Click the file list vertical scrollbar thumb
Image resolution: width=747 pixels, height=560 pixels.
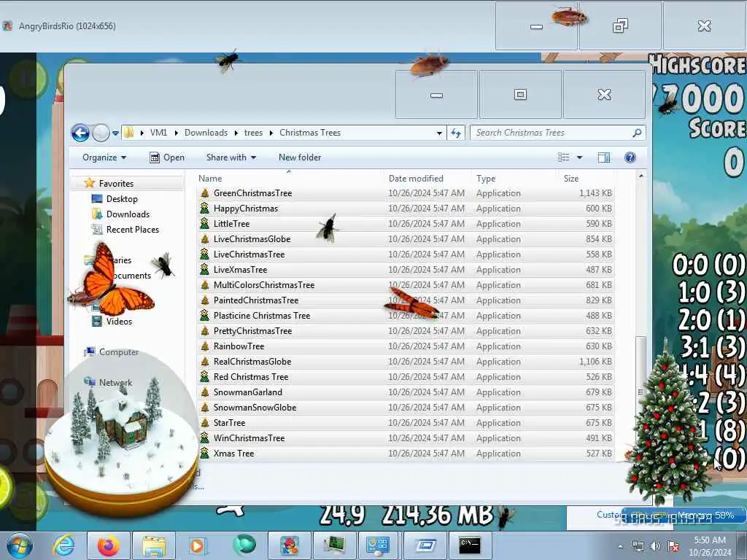(x=641, y=392)
